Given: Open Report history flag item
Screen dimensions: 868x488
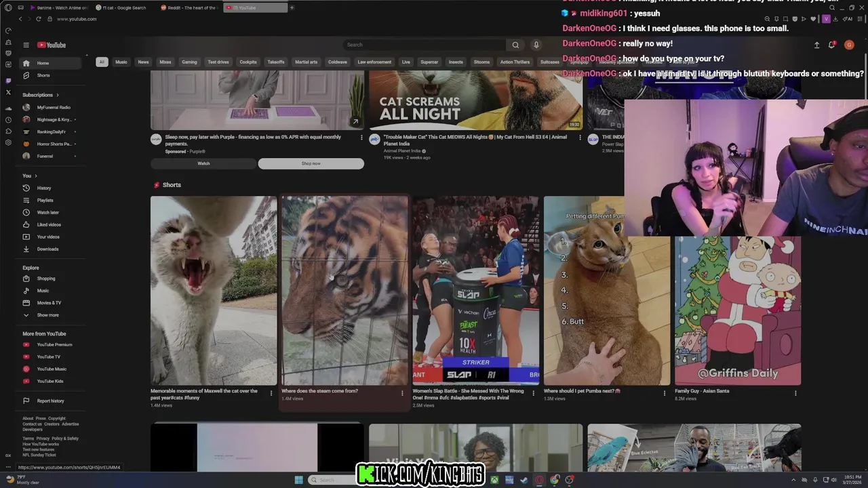Looking at the screenshot, I should (x=51, y=401).
